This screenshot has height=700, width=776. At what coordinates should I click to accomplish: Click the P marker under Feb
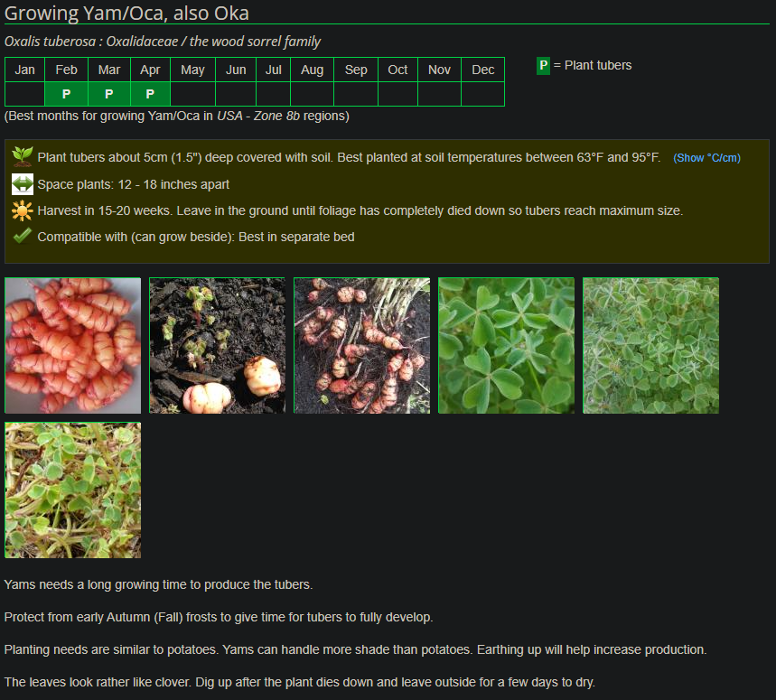coord(66,94)
